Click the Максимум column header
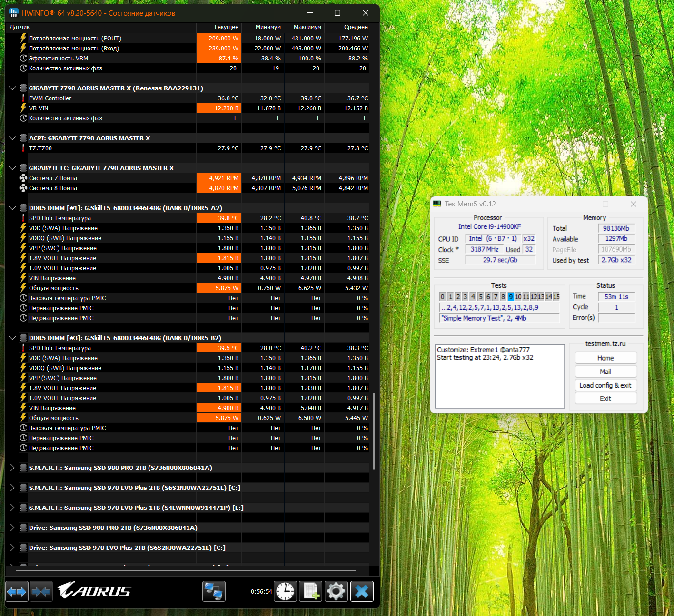 click(304, 27)
